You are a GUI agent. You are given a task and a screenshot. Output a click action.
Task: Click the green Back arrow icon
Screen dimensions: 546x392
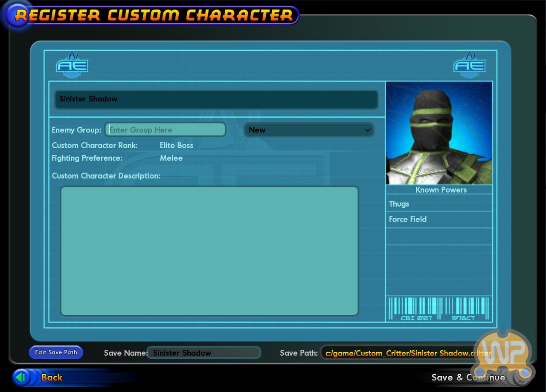tap(21, 377)
